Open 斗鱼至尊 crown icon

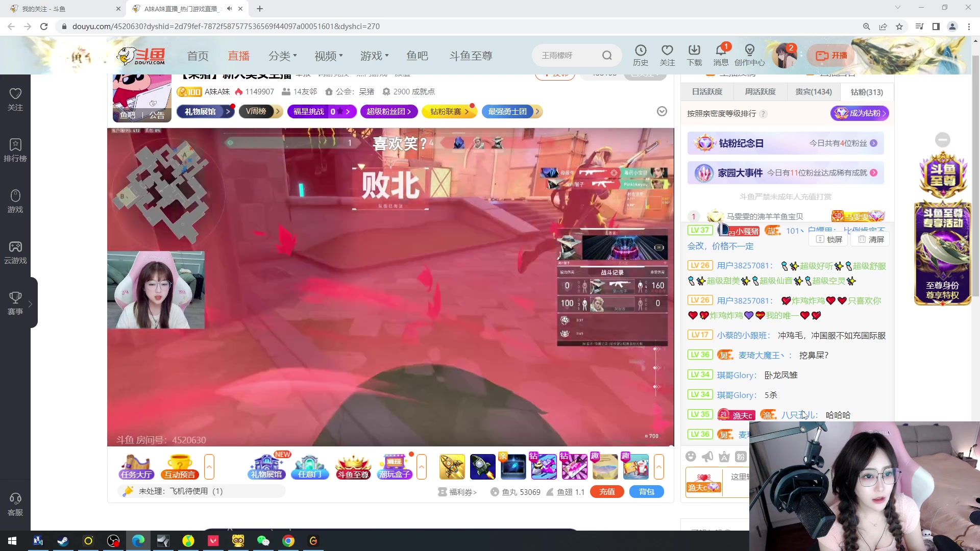click(353, 467)
